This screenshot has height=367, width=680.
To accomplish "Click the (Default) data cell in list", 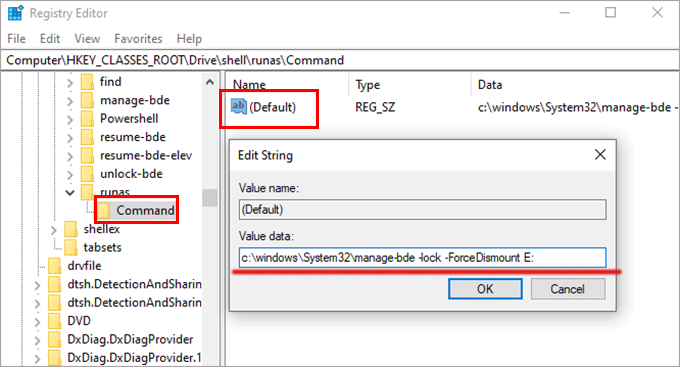I will 577,107.
